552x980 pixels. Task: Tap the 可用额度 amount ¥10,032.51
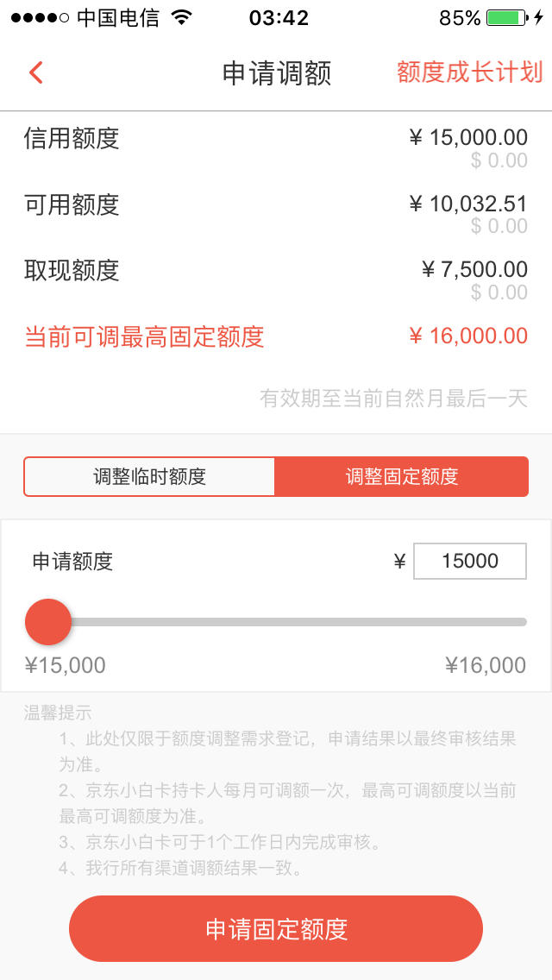(x=468, y=204)
